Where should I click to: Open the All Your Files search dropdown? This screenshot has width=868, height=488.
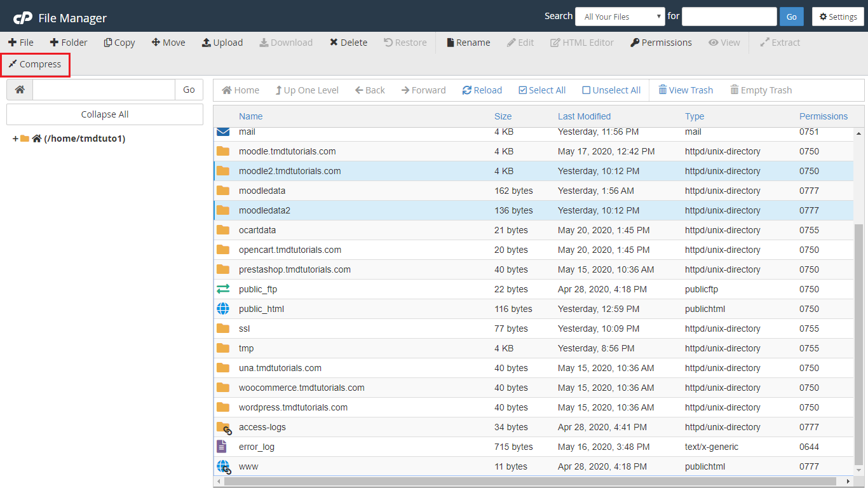click(620, 17)
